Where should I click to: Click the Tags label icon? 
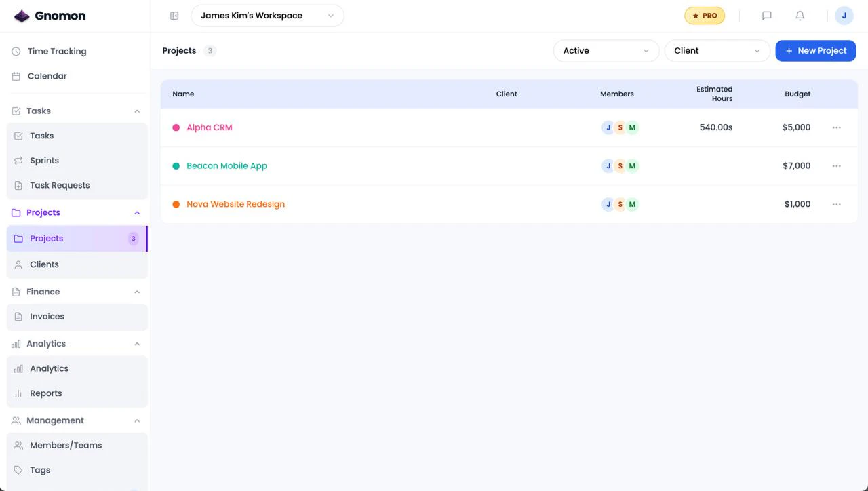[x=18, y=470]
